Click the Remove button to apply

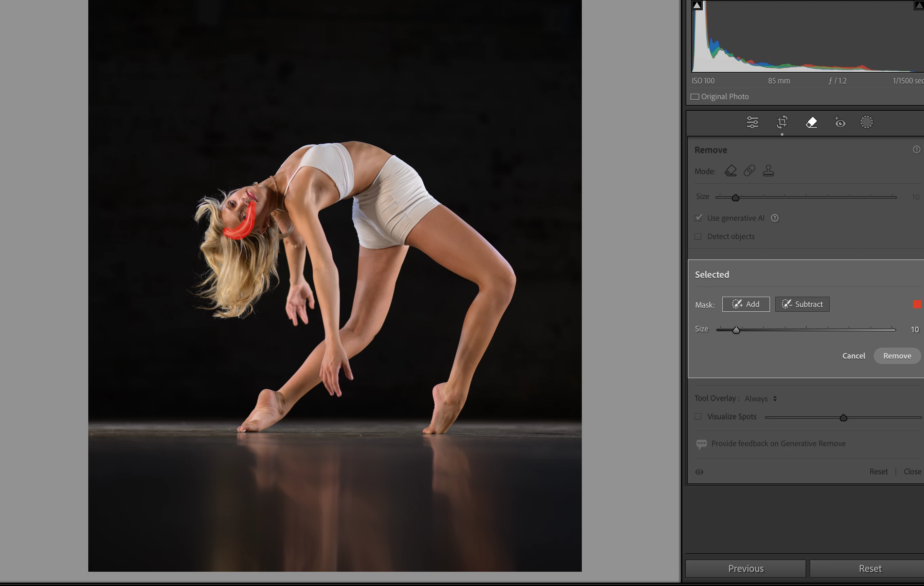pyautogui.click(x=897, y=356)
